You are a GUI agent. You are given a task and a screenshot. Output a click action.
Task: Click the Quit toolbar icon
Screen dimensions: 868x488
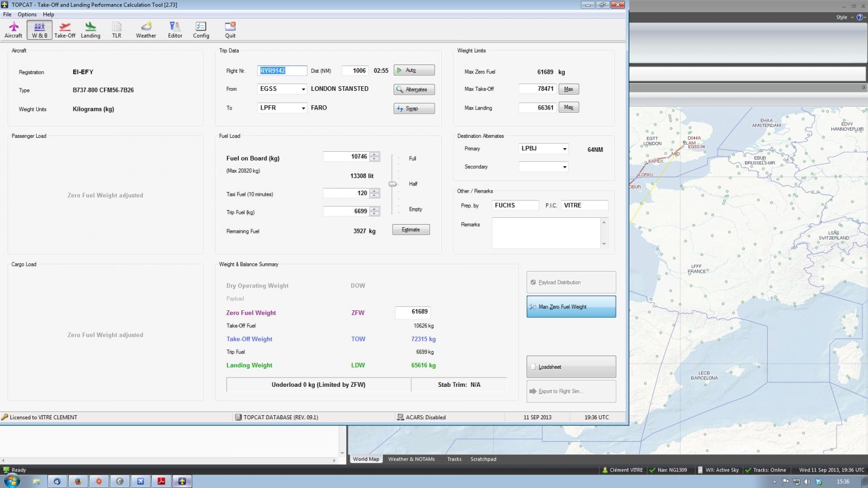[x=230, y=30]
